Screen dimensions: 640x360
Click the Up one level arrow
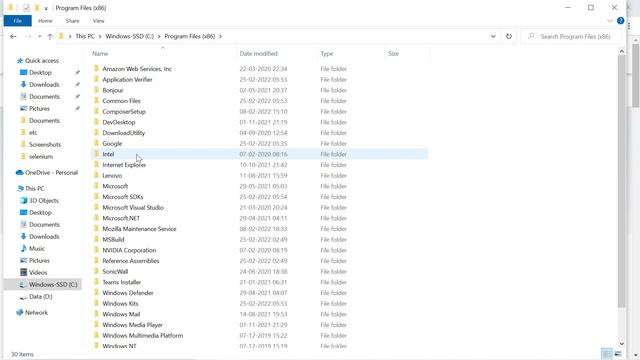(50, 36)
